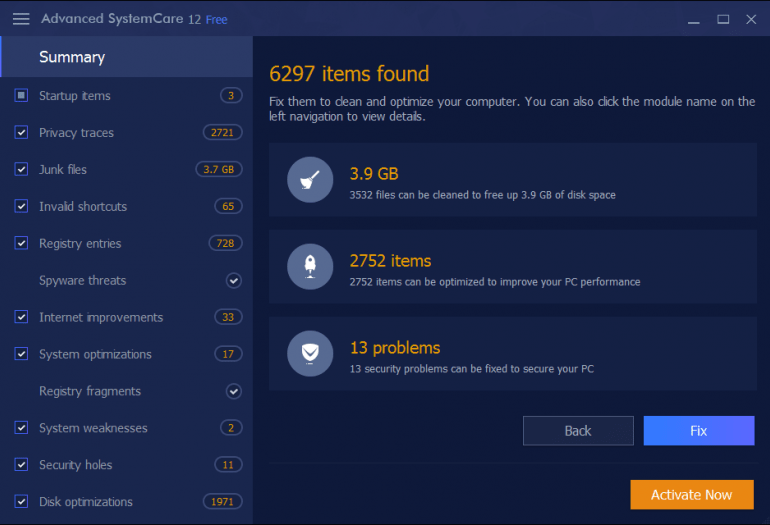Close the Advanced SystemCare window

click(x=751, y=19)
